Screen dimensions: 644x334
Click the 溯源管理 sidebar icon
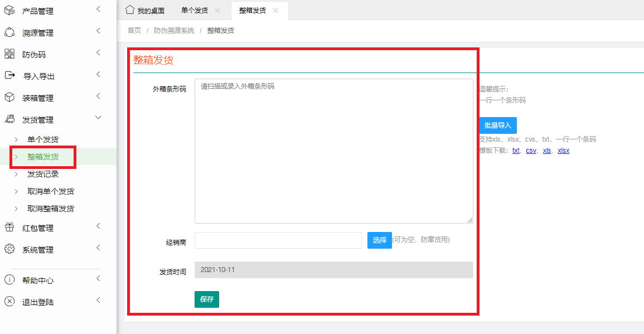pos(9,32)
